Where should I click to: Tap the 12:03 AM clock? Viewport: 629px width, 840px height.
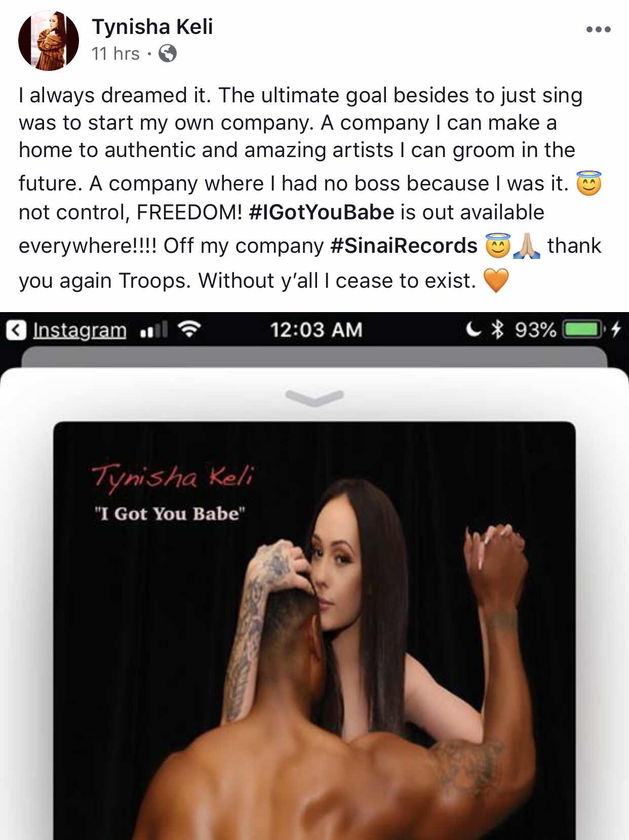(x=317, y=330)
